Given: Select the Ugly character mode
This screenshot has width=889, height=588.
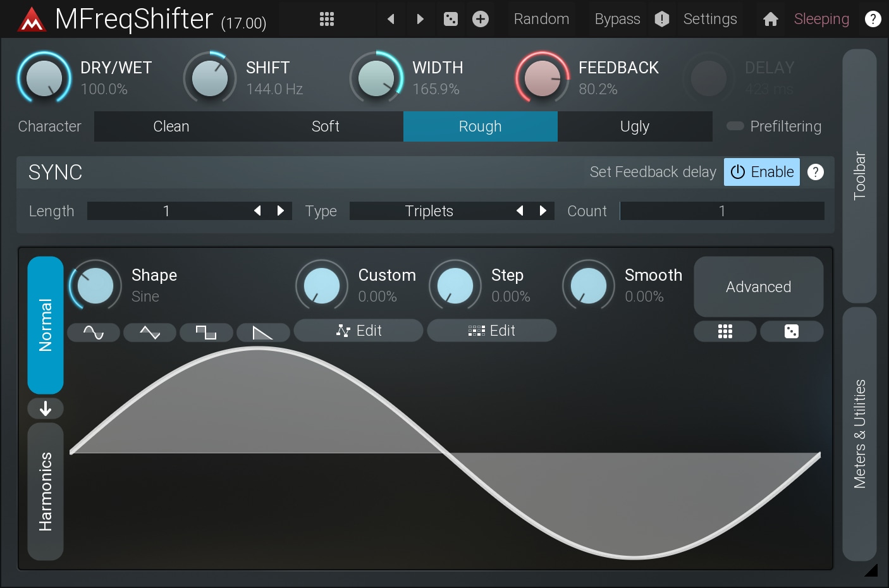Looking at the screenshot, I should (x=635, y=126).
